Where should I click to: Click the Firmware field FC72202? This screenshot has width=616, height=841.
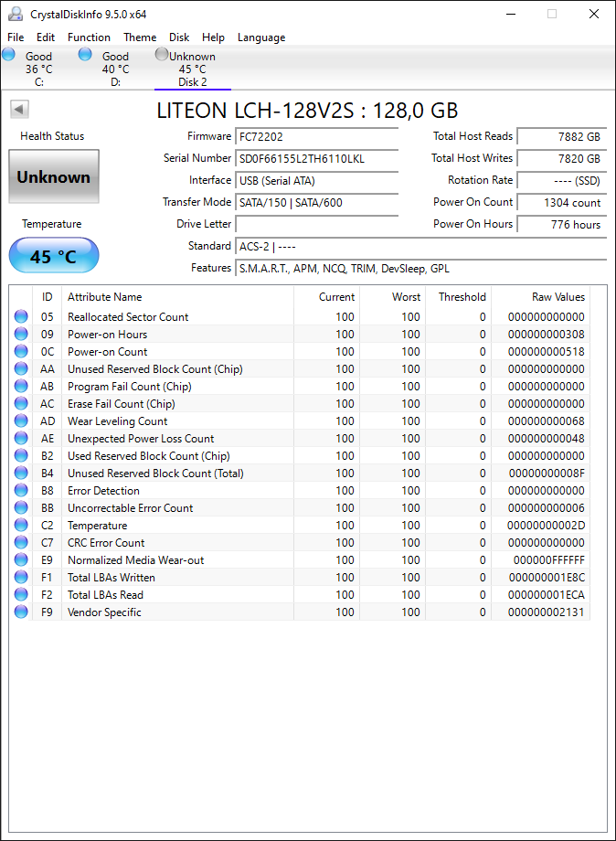point(317,137)
